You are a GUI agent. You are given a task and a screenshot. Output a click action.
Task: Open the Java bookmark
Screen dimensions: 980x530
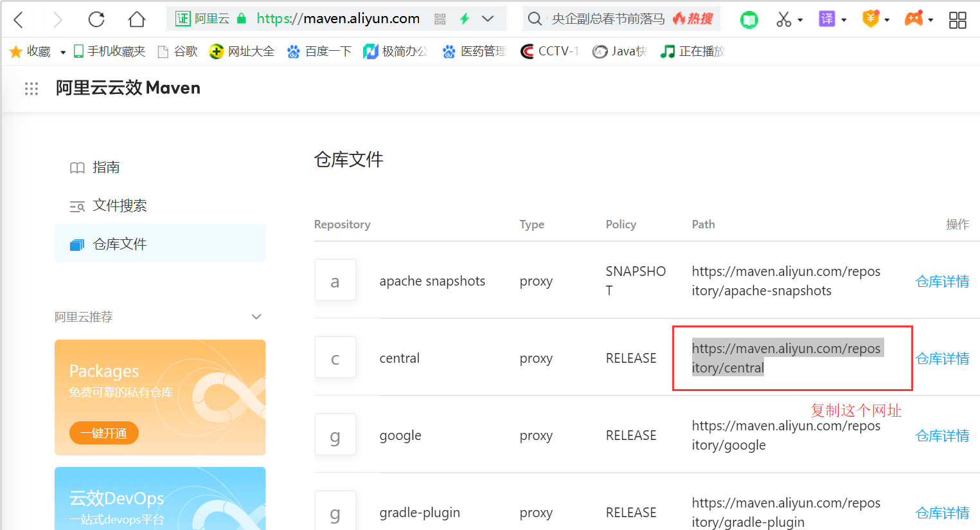[619, 51]
